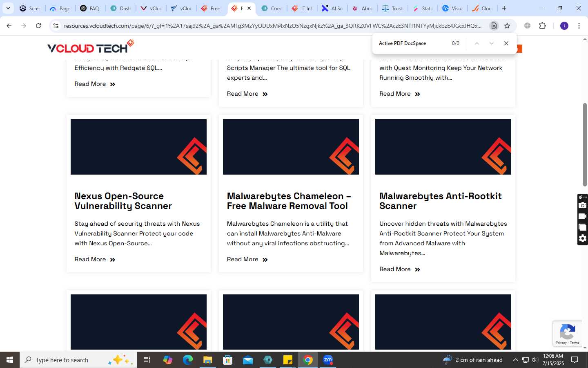Close the active browser tab

click(249, 8)
